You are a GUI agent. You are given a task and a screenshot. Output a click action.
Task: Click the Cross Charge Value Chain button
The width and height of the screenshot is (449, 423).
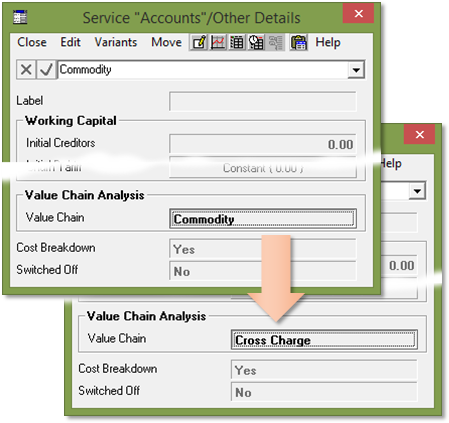(324, 340)
